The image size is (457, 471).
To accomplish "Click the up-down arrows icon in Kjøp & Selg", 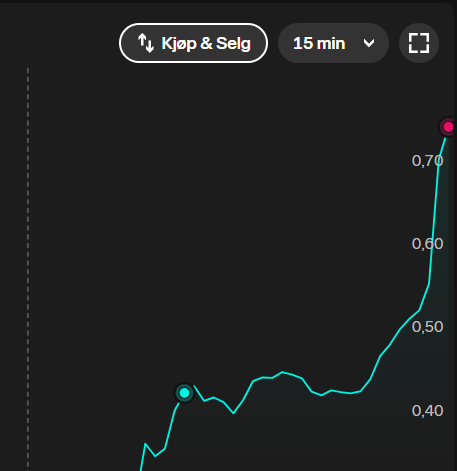I will [146, 43].
